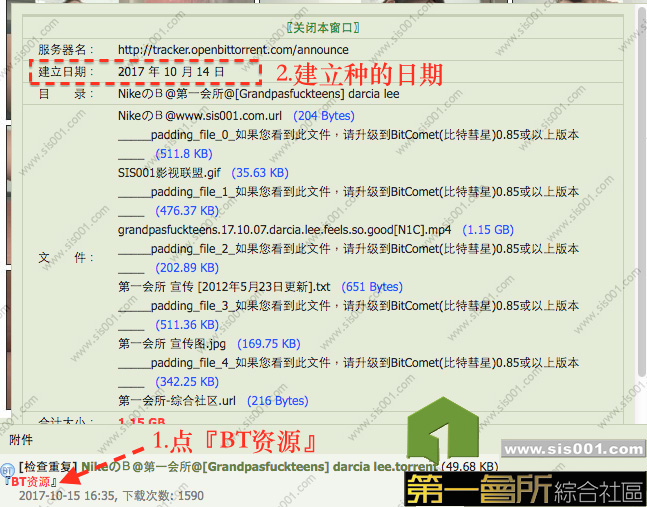The height and width of the screenshot is (507, 647).
Task: Click the 检查重复 check duplicate link
Action: [48, 467]
